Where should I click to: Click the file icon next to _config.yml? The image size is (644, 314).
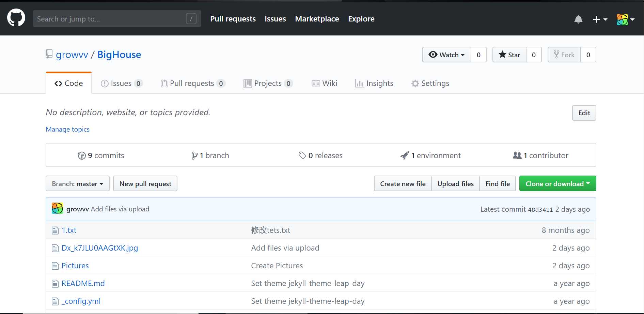pyautogui.click(x=55, y=301)
